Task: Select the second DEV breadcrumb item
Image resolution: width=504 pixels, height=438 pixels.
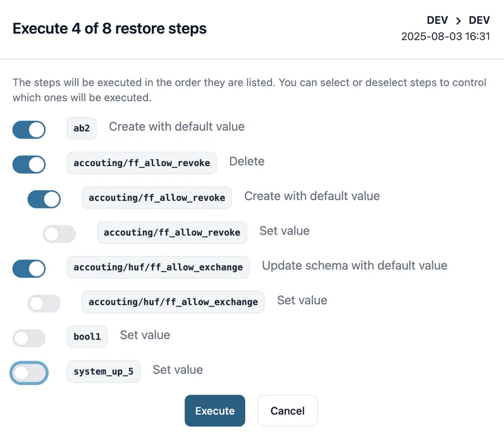Action: click(480, 20)
